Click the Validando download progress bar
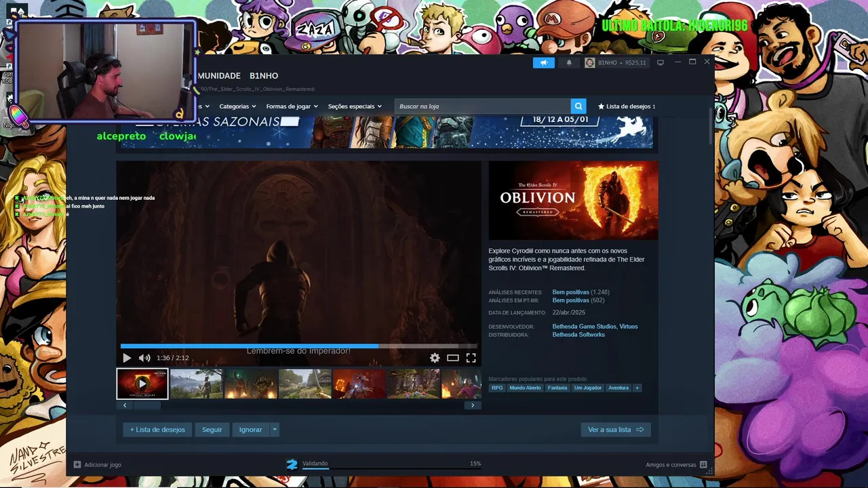The width and height of the screenshot is (868, 488). tap(391, 469)
